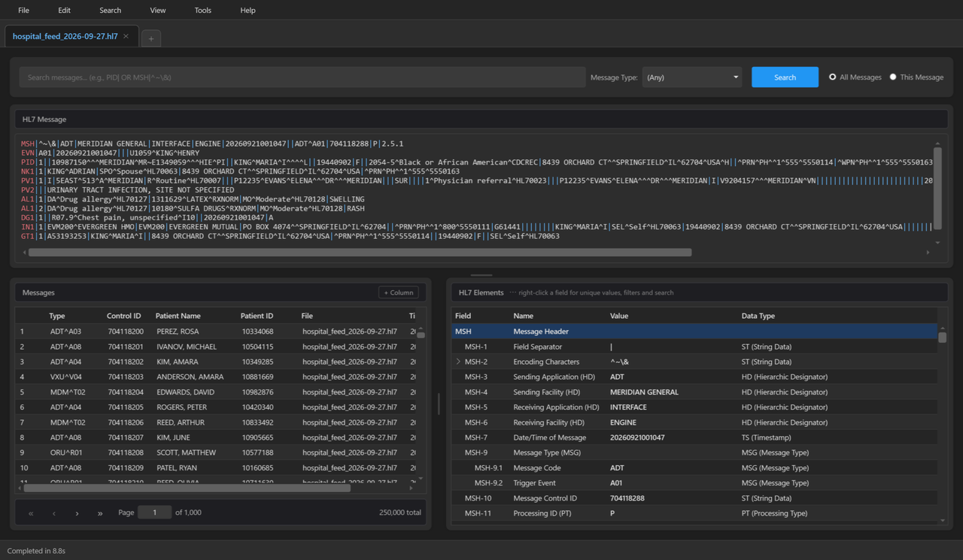
Task: Open the Message Type dropdown
Action: 692,77
